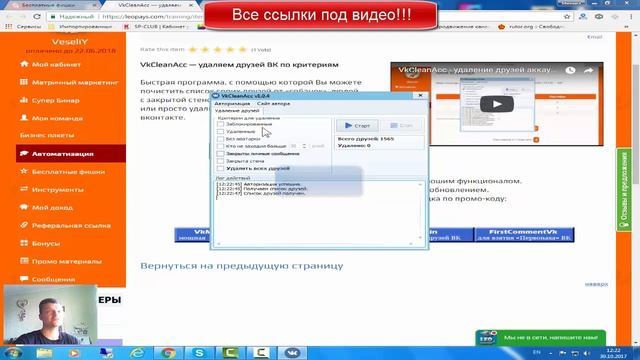Click Windows Start orb
The height and width of the screenshot is (360, 640).
coord(13,353)
